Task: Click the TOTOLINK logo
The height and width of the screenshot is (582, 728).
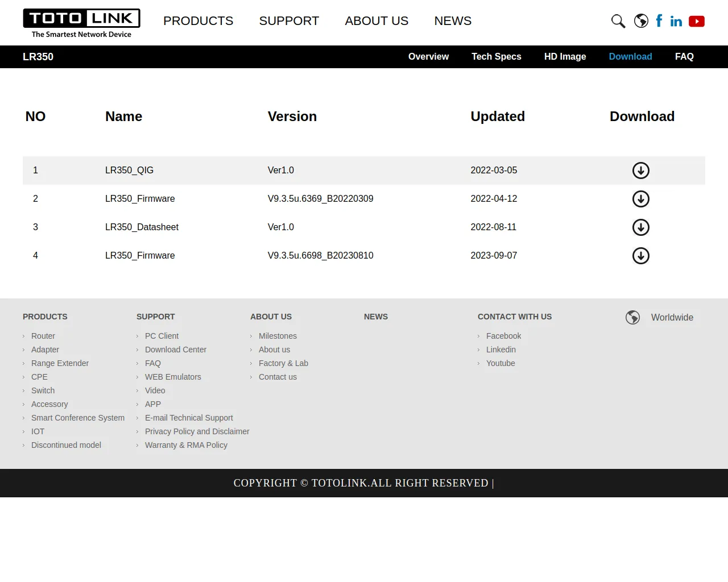Action: (81, 23)
